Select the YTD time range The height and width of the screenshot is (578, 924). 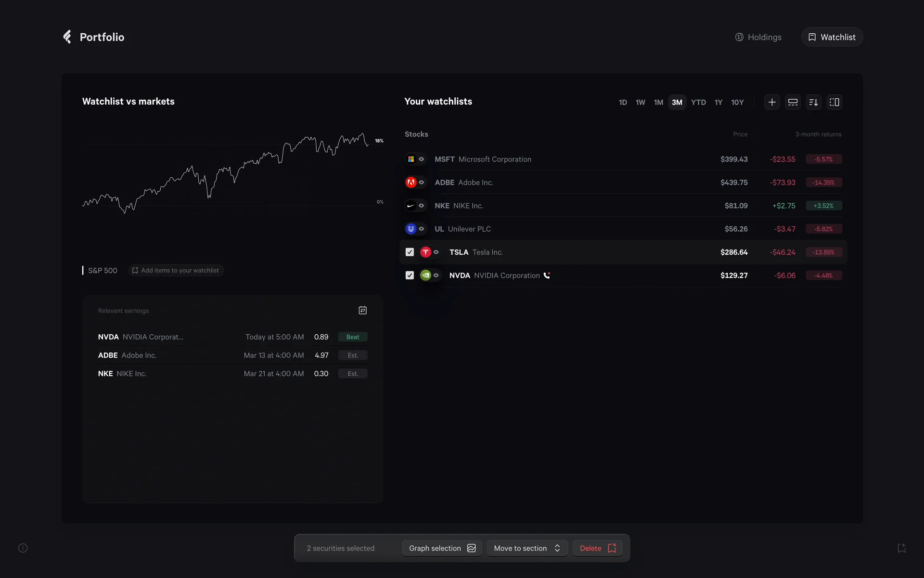[698, 102]
